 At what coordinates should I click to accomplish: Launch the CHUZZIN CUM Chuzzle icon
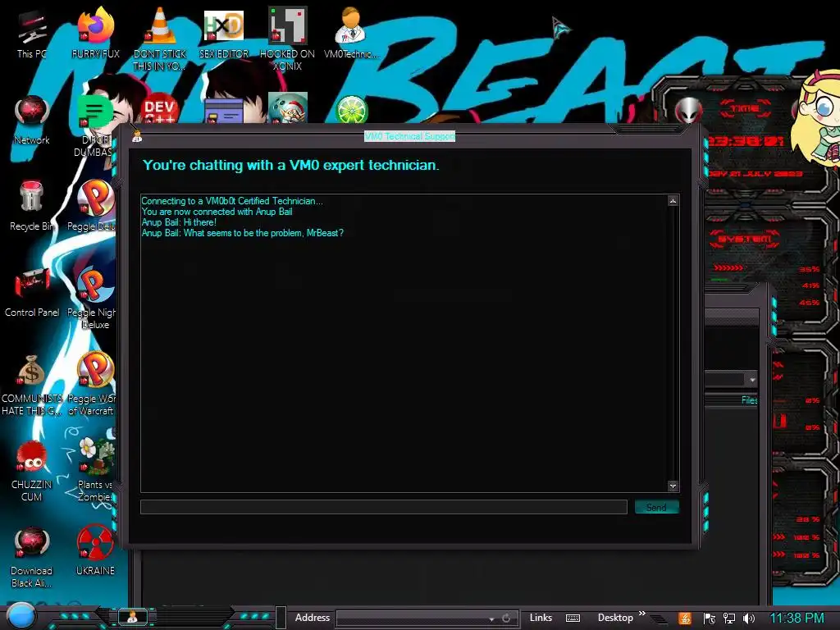pyautogui.click(x=32, y=472)
